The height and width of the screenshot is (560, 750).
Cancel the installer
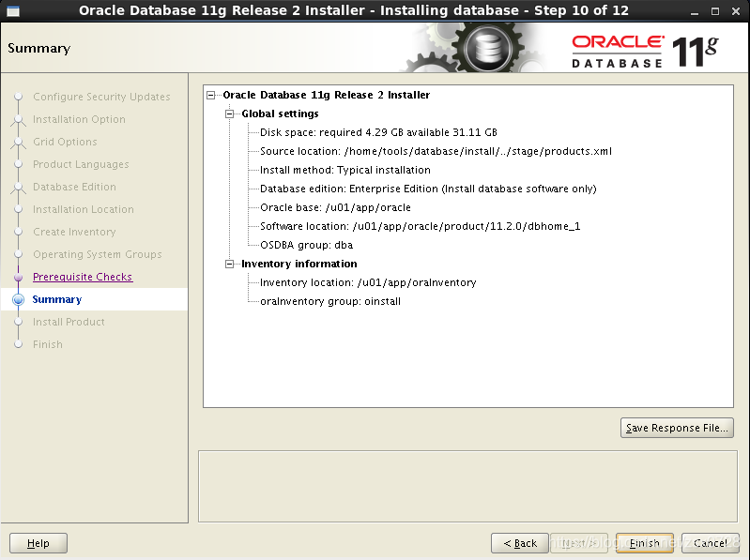point(711,543)
